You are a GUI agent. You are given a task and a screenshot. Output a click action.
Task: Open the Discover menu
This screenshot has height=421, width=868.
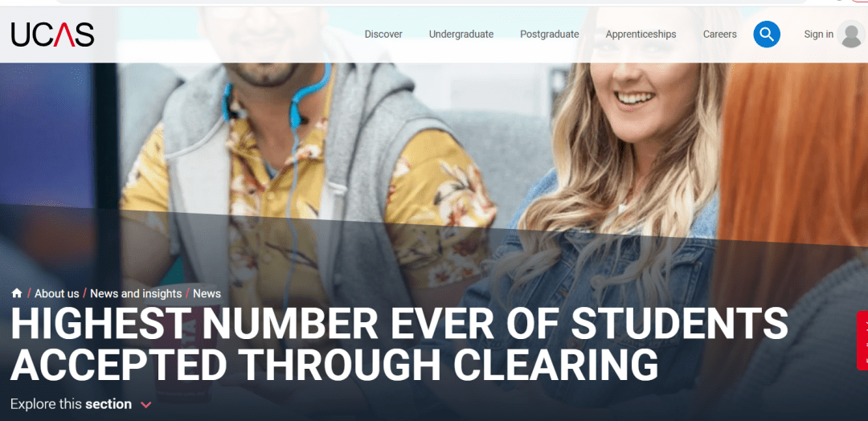click(x=383, y=35)
